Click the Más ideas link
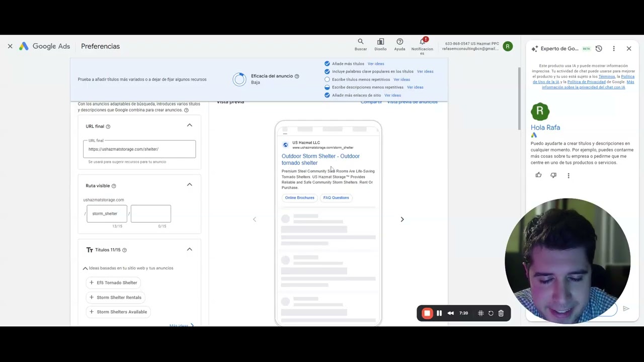Viewport: 644px width, 362px height. coord(182,326)
